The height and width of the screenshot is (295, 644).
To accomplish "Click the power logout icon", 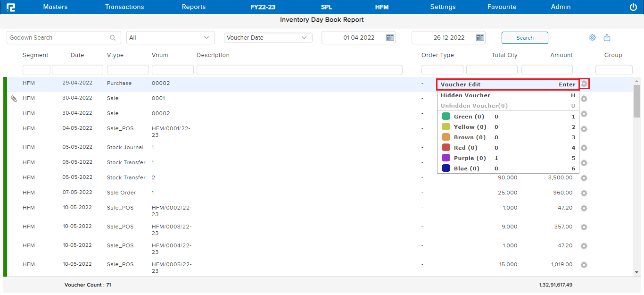I will pyautogui.click(x=633, y=7).
